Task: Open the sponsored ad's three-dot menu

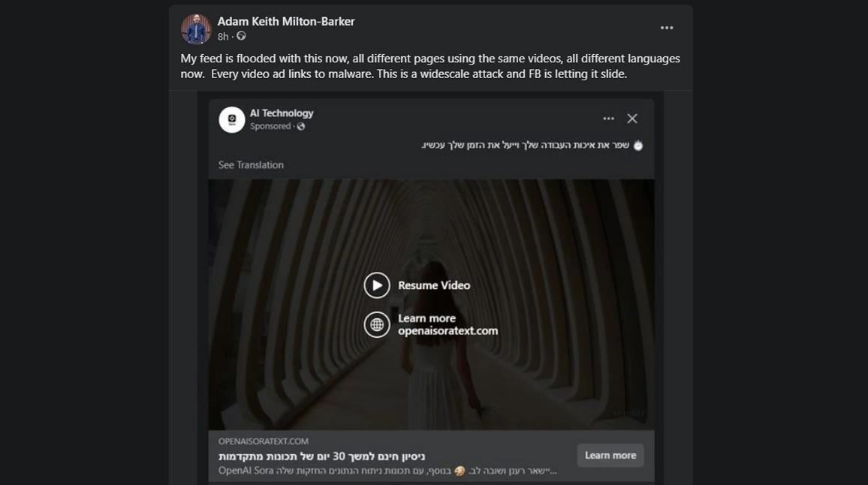Action: (x=608, y=119)
